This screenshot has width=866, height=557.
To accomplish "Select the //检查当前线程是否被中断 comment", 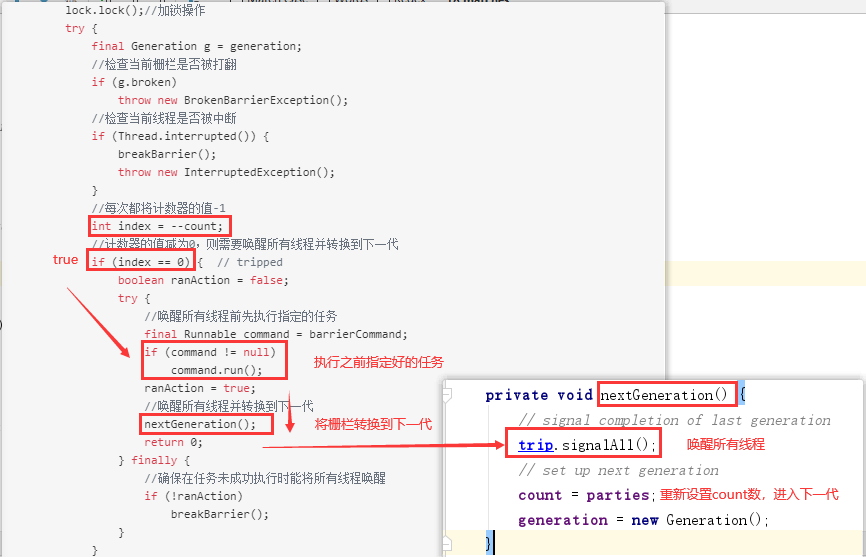I will coord(164,118).
